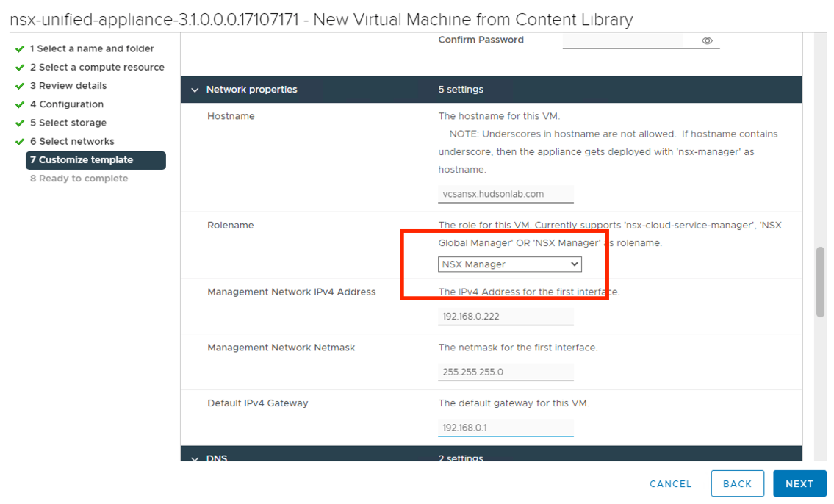Click green checkmark for Select a name and folder

click(20, 49)
